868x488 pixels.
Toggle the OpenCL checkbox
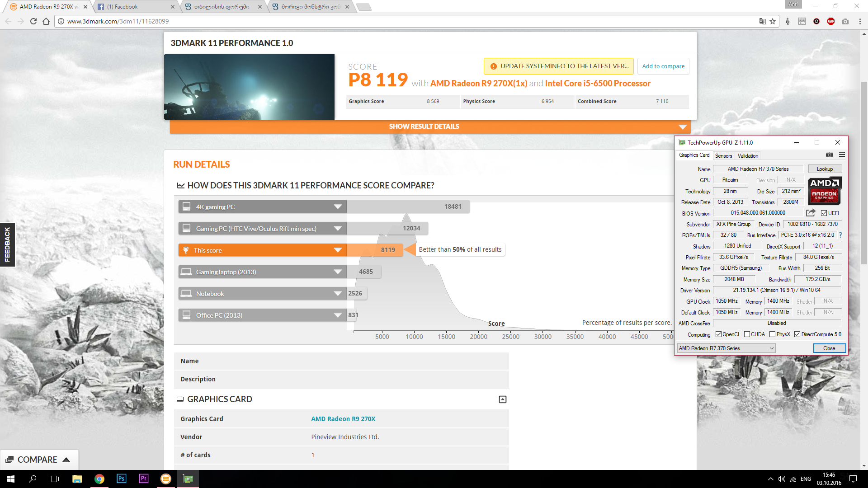(718, 334)
